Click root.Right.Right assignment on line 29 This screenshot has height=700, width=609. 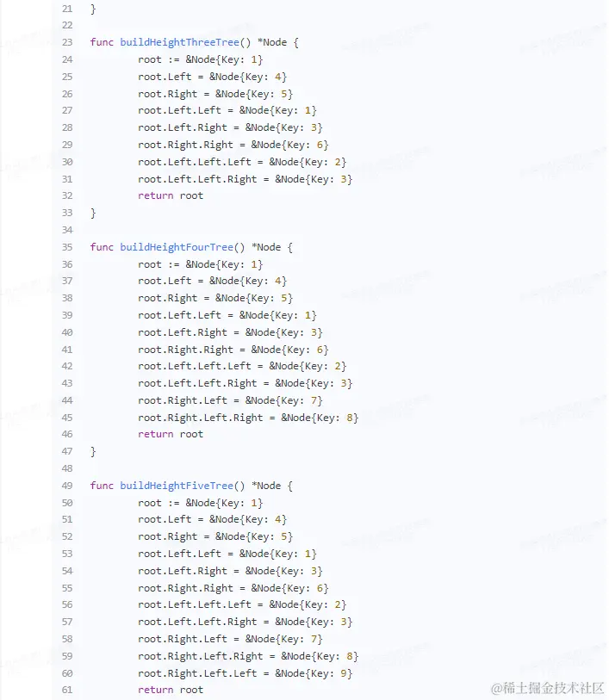[x=233, y=145]
